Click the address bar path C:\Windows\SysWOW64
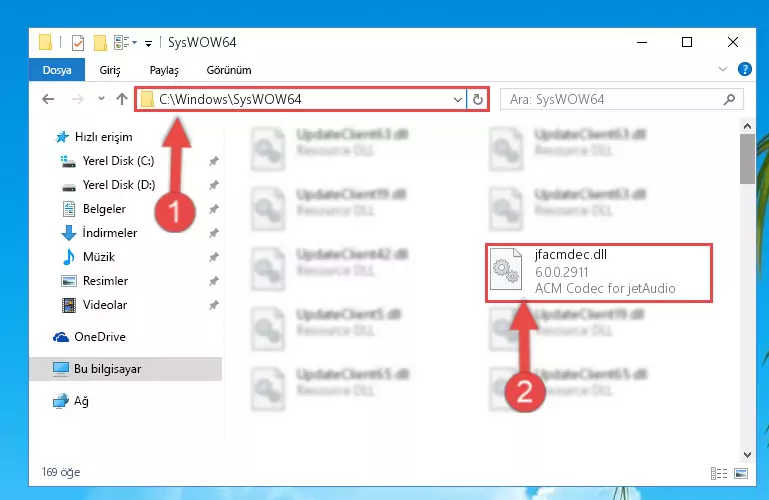The width and height of the screenshot is (769, 500). pyautogui.click(x=230, y=100)
